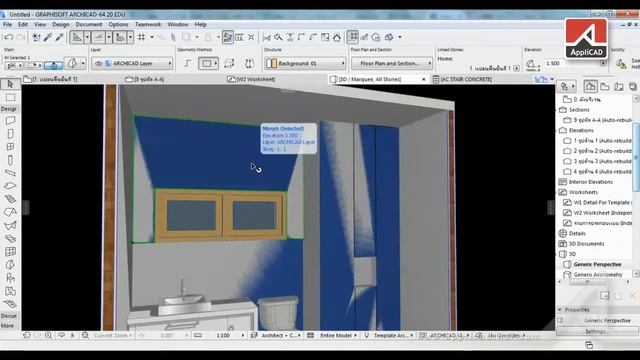The height and width of the screenshot is (360, 640).
Task: Select W1 Detail For Template worksheet
Action: click(x=602, y=202)
